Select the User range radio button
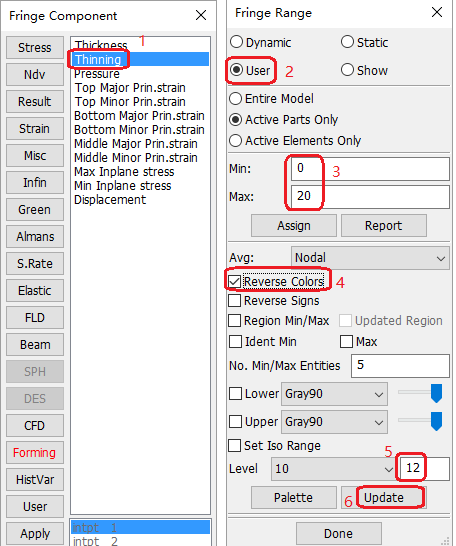 [236, 70]
